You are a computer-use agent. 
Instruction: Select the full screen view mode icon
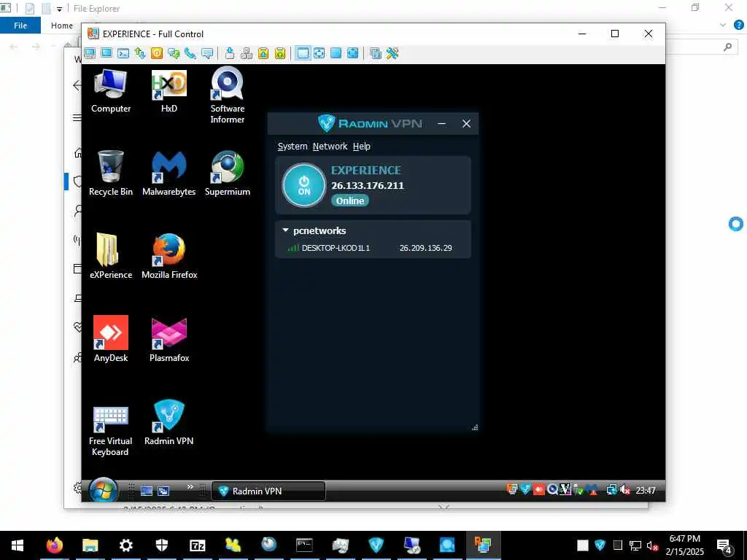(x=336, y=53)
